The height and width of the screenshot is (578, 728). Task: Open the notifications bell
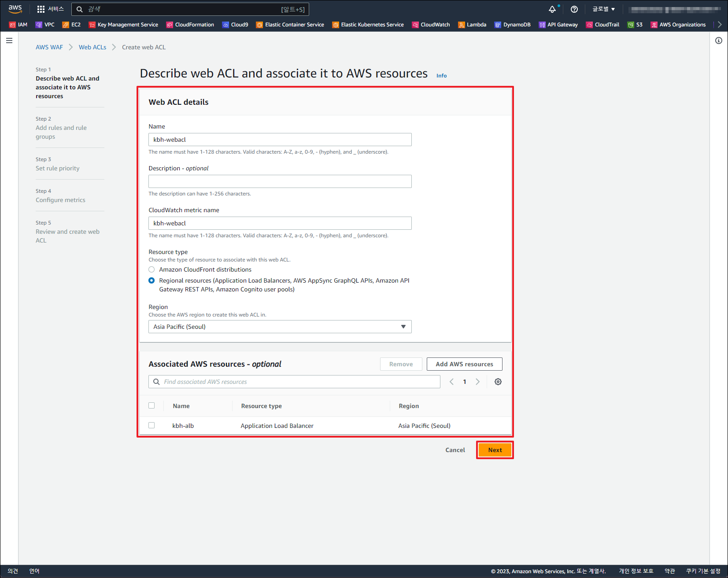[552, 9]
